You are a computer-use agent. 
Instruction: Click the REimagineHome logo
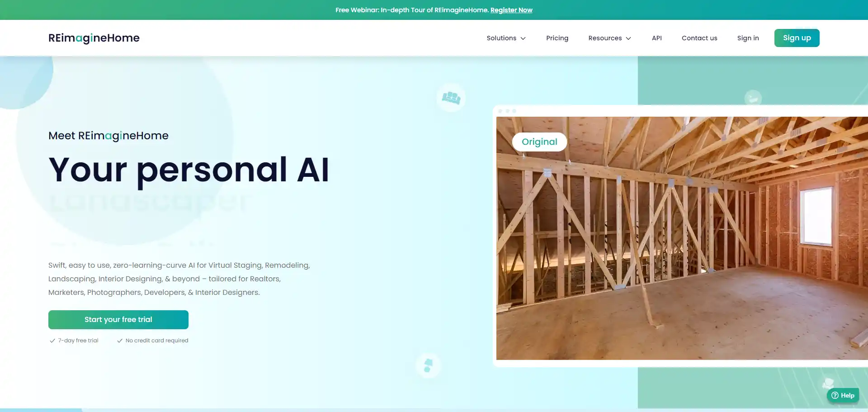94,38
